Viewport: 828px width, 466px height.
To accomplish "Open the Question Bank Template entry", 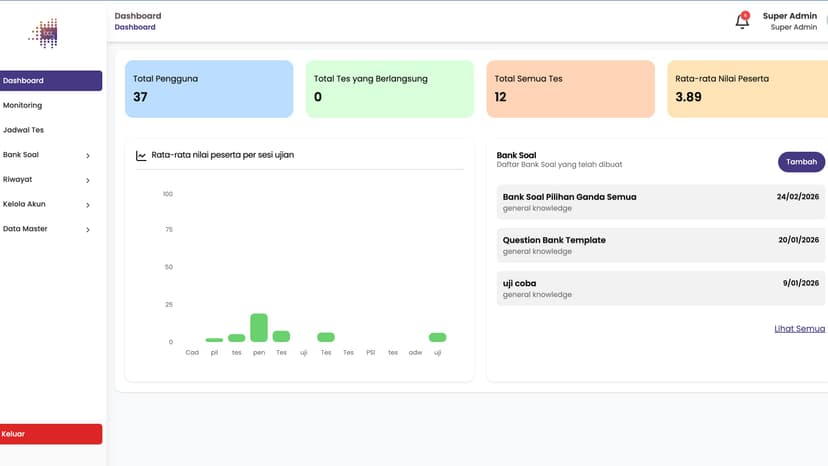I will (661, 245).
